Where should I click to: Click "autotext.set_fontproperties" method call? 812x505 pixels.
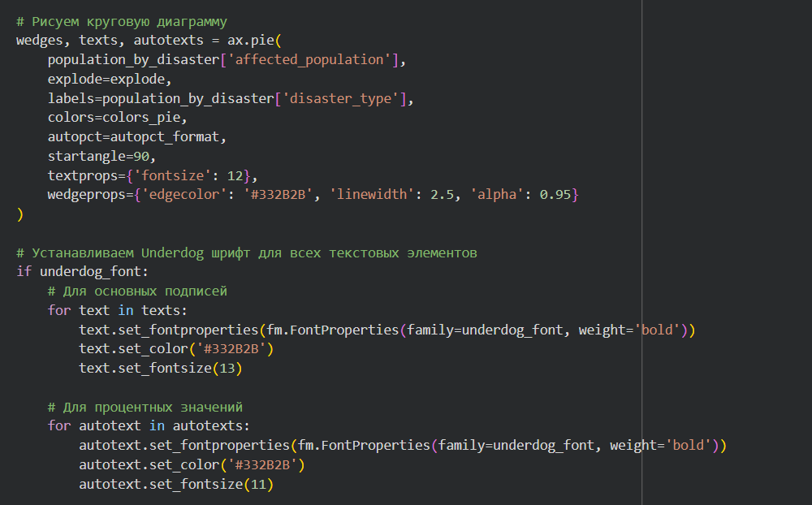pyautogui.click(x=184, y=446)
